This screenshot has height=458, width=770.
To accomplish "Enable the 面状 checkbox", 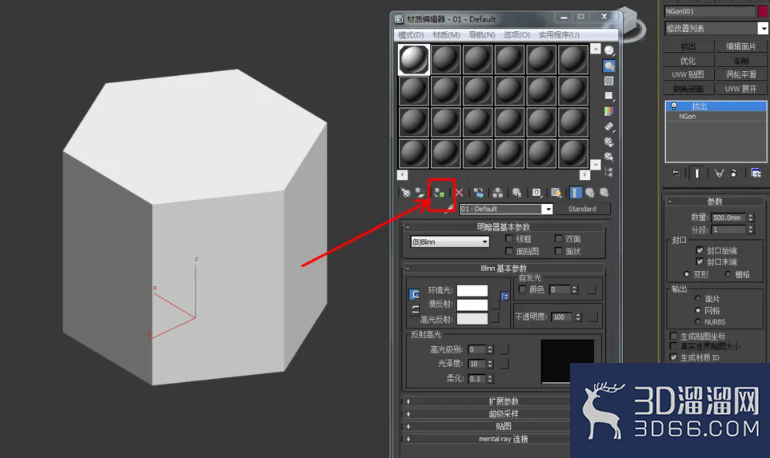I will (x=558, y=251).
